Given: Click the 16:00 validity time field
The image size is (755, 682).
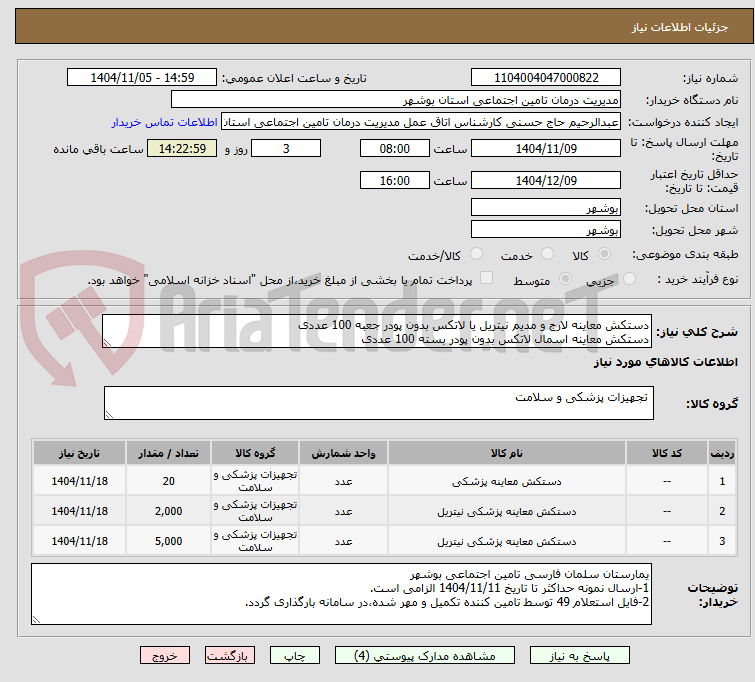Looking at the screenshot, I should pos(394,180).
